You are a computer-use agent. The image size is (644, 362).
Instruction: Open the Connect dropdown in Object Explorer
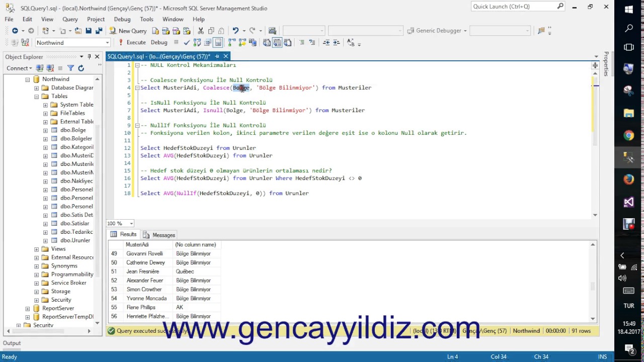coord(19,68)
